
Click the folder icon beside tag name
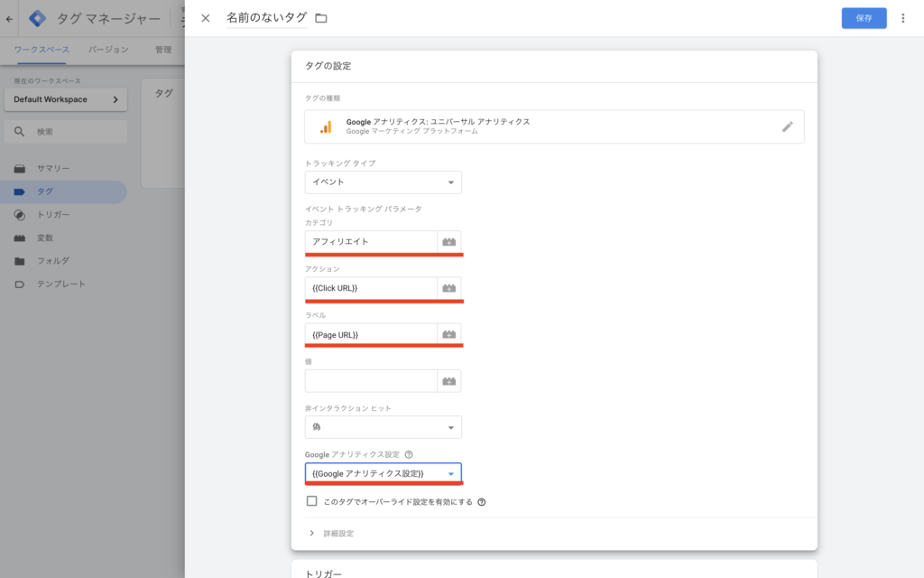[321, 18]
